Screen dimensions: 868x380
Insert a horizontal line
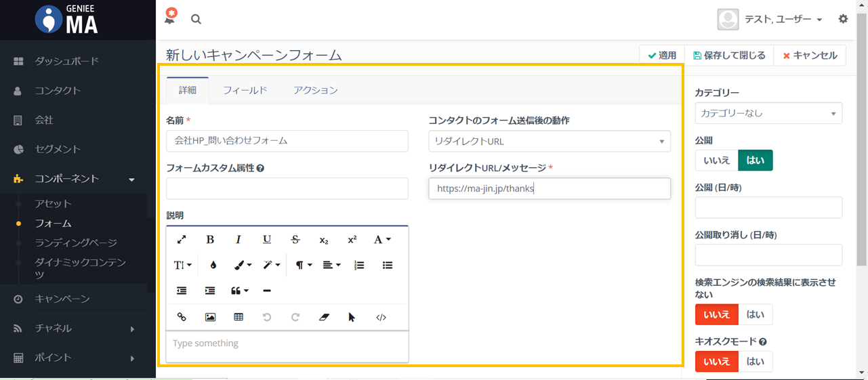pyautogui.click(x=267, y=291)
